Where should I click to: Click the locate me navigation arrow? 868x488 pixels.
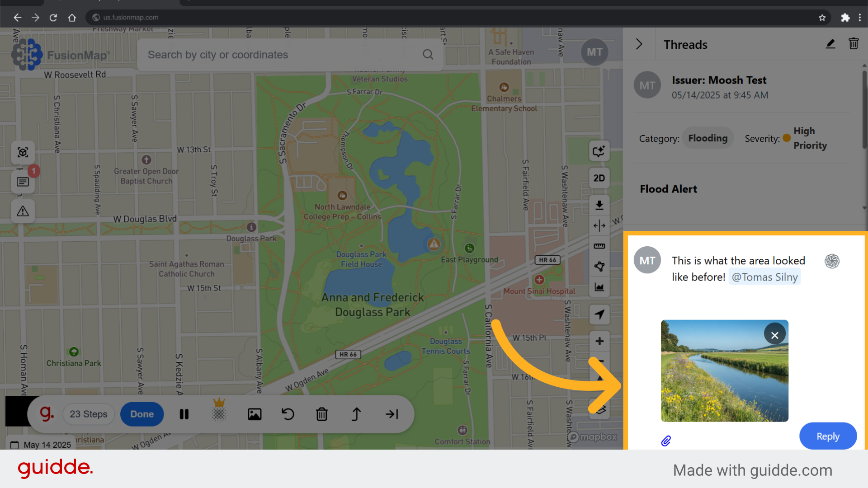coord(599,314)
